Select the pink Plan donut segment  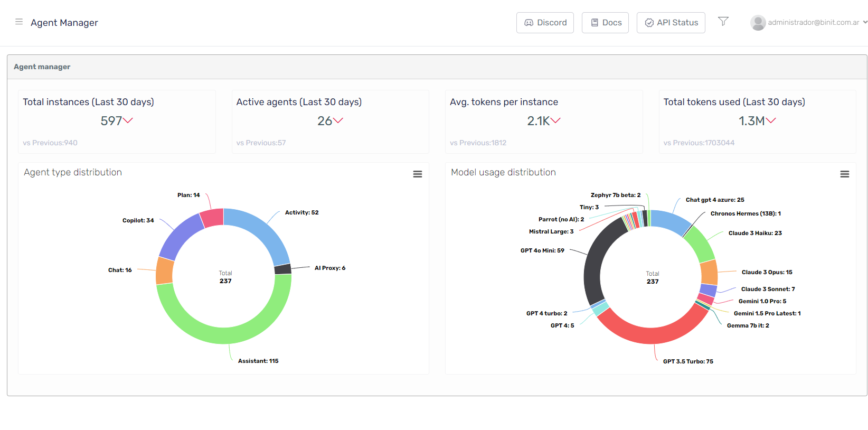click(212, 218)
